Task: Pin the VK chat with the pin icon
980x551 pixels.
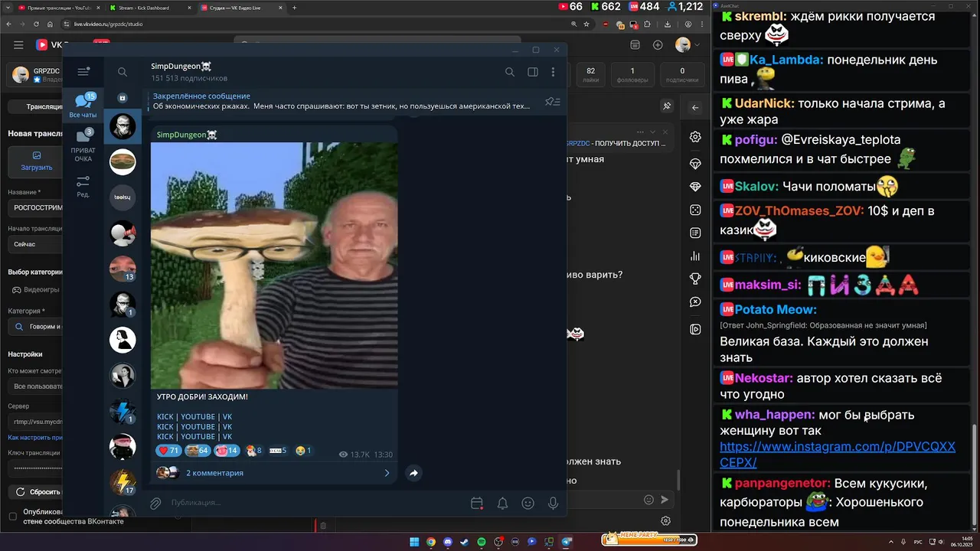Action: (x=667, y=106)
